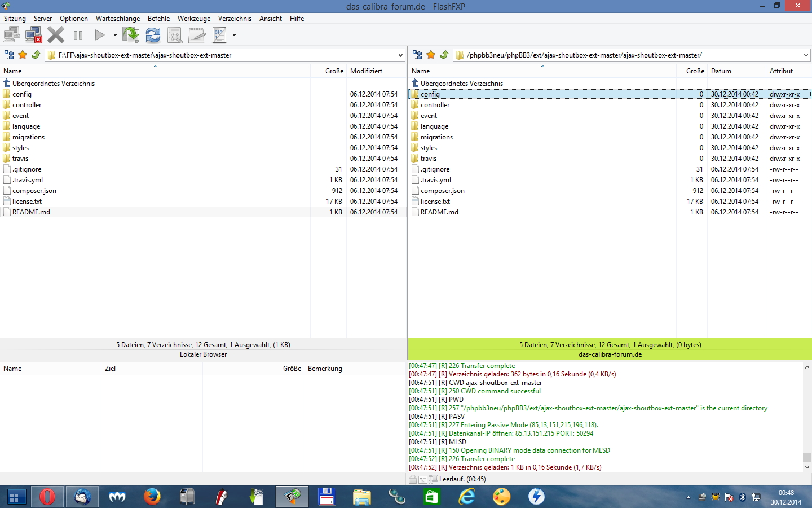The height and width of the screenshot is (508, 812).
Task: Click the status bar icon beside the padlock
Action: click(423, 479)
